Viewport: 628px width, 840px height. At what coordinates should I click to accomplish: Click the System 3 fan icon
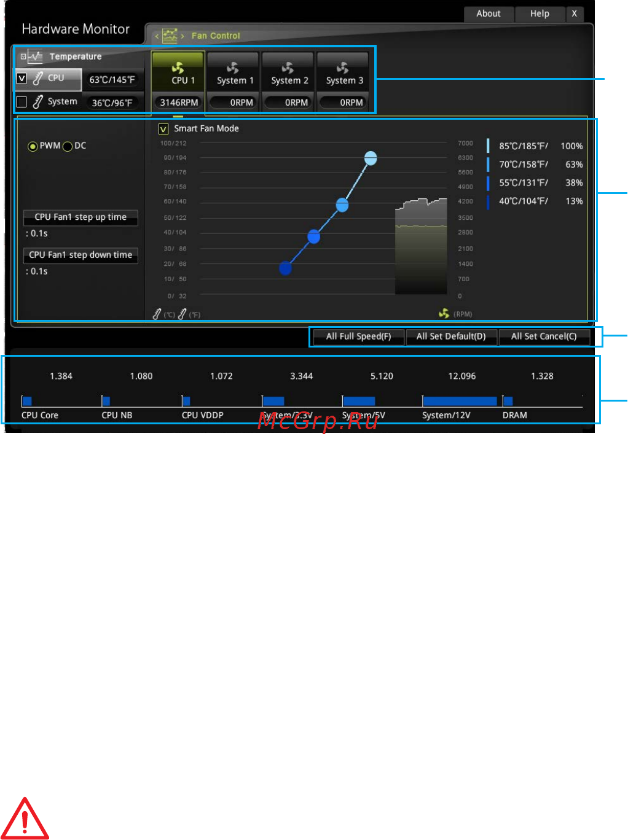[342, 68]
